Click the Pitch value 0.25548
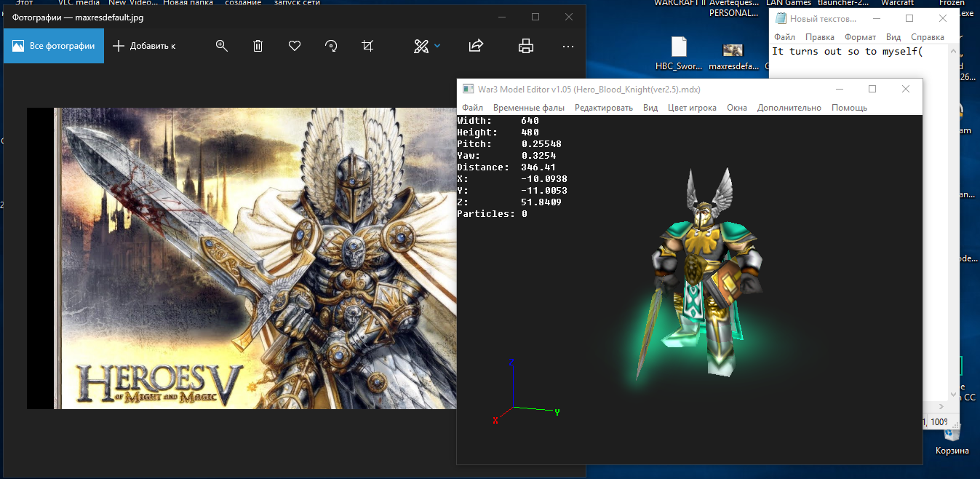The height and width of the screenshot is (479, 980). click(x=541, y=144)
